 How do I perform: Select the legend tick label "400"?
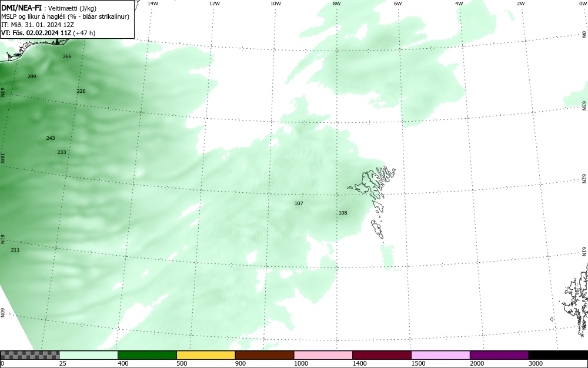(x=123, y=363)
